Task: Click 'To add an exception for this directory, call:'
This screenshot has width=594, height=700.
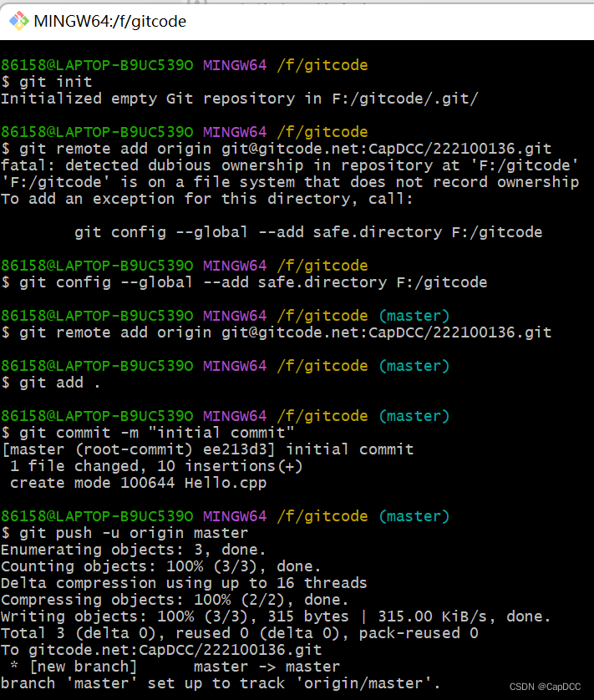Action: [207, 199]
